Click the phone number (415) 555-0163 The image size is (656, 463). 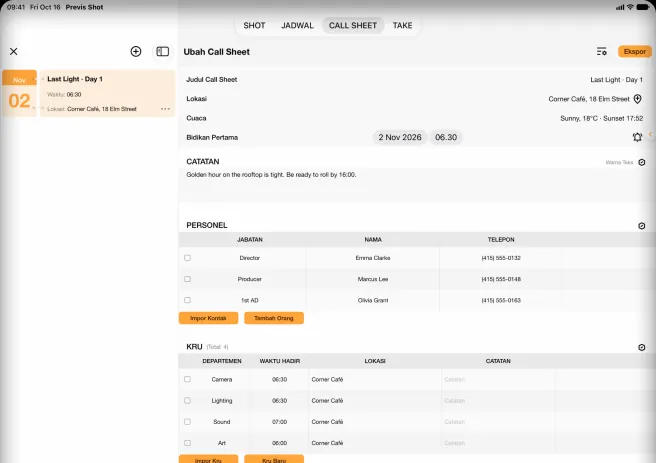tap(501, 300)
